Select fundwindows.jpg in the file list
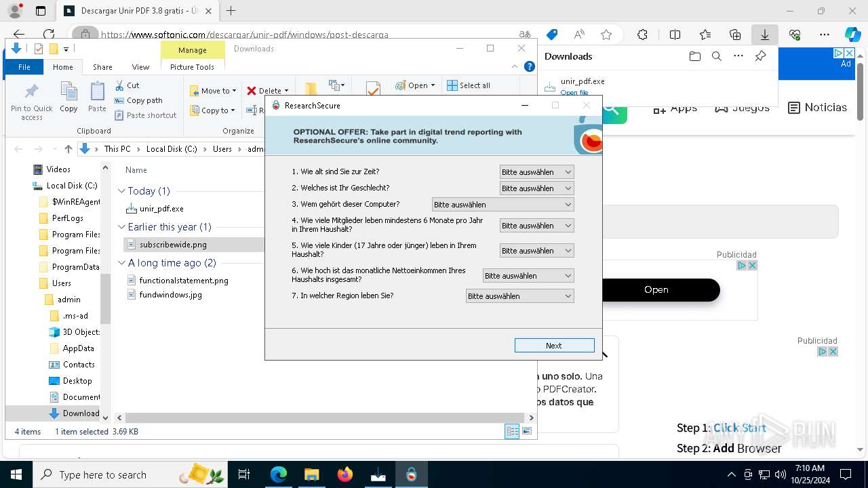Viewport: 868px width, 488px height. [170, 295]
